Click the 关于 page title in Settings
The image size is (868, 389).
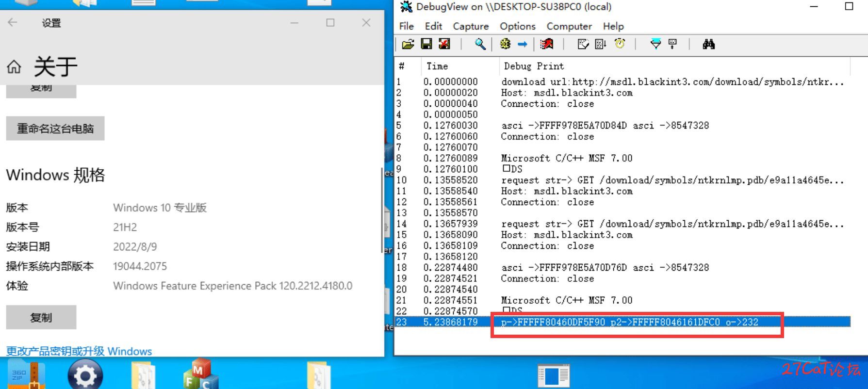tap(55, 66)
